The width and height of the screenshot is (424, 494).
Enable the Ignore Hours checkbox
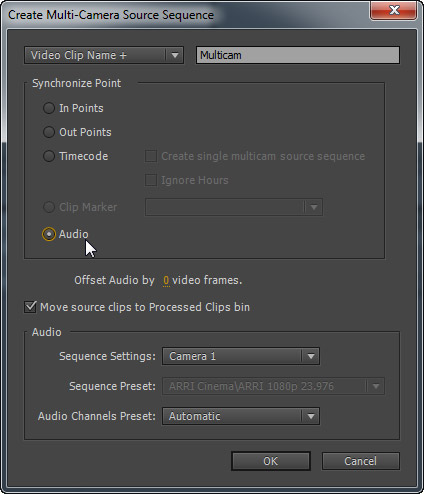coord(151,180)
